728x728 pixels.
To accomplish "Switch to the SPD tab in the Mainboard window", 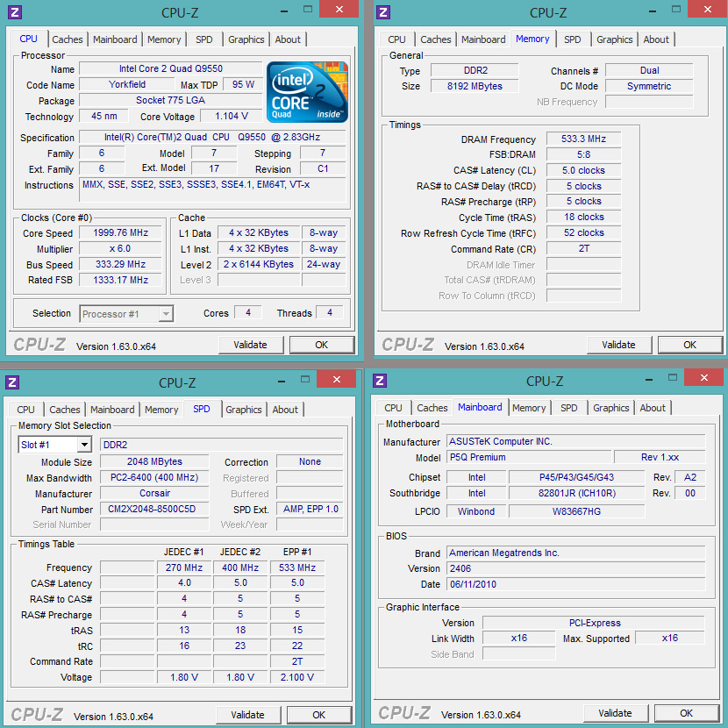I will click(x=568, y=408).
